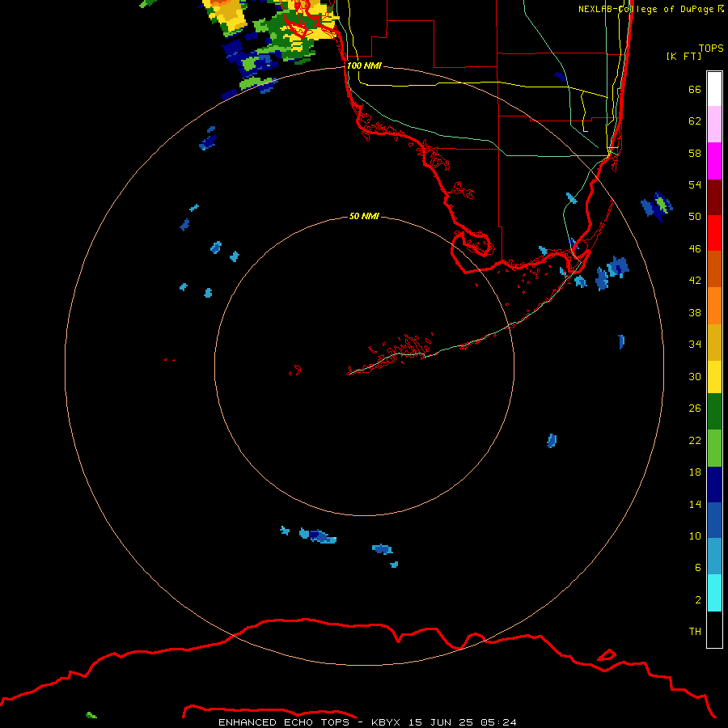Click the legend value 50

coord(695,216)
